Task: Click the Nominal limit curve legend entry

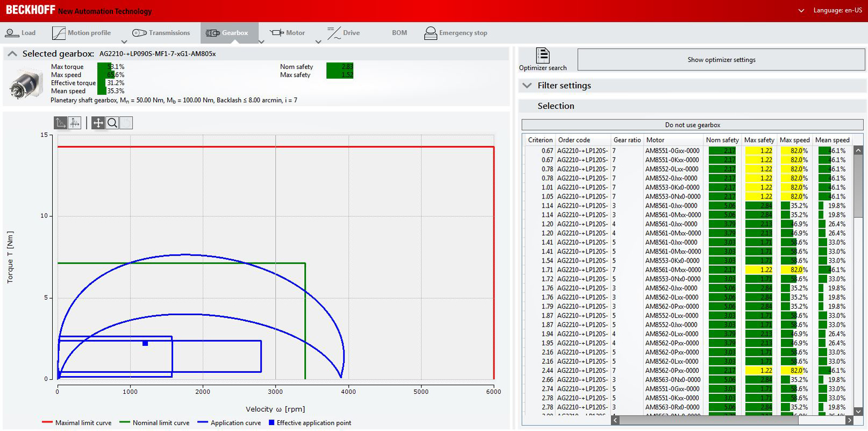Action: pyautogui.click(x=154, y=423)
